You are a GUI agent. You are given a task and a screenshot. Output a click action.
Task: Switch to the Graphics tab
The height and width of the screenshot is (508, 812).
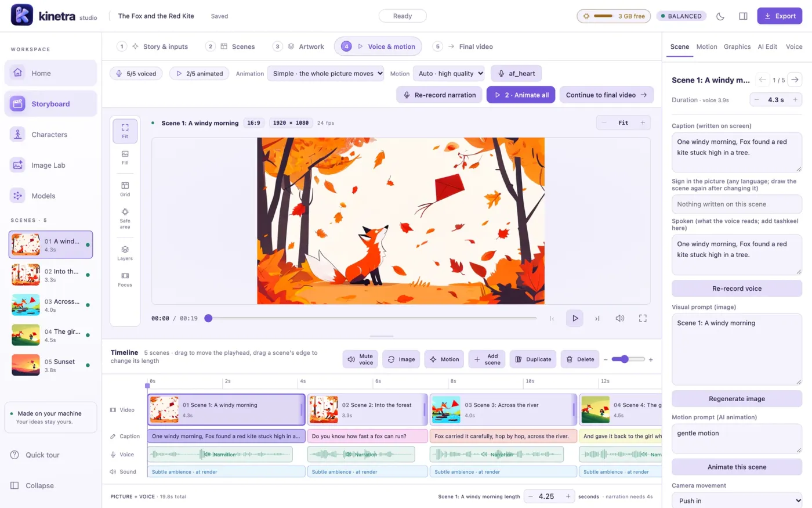[737, 46]
